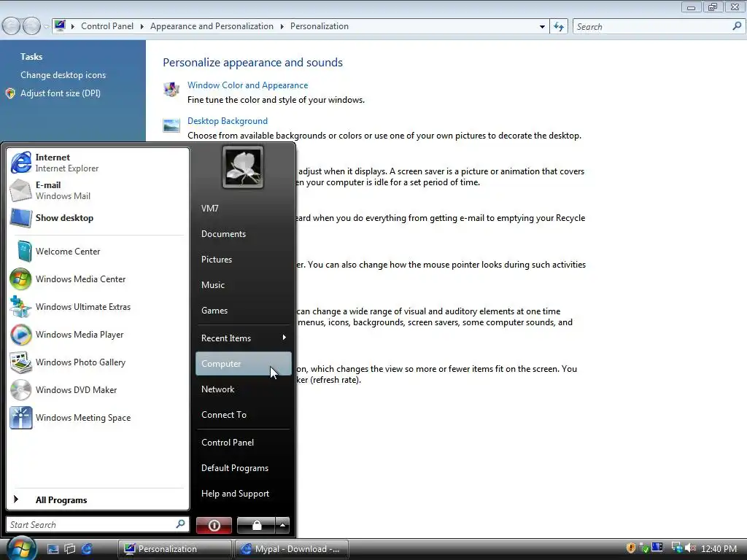Click the user account flower picture

tap(242, 167)
